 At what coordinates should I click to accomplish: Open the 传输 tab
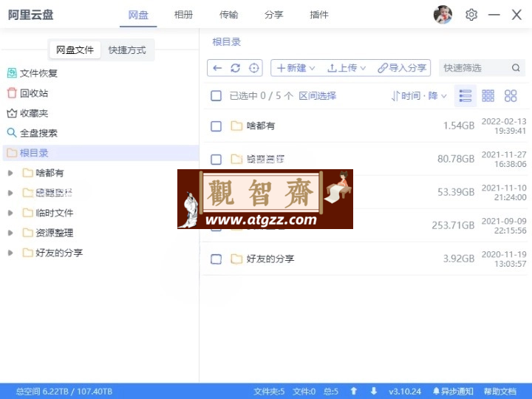[228, 15]
